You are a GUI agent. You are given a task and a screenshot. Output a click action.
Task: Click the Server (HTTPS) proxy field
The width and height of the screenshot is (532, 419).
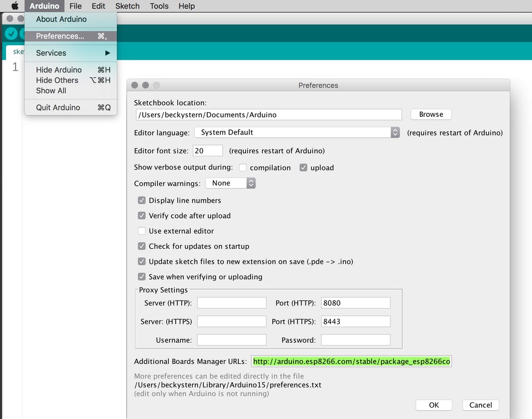232,321
